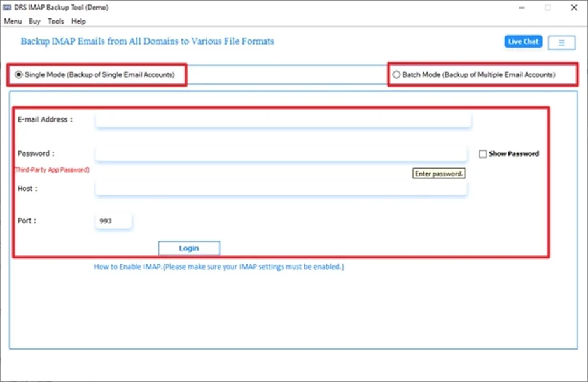Screen dimensions: 588x382
Task: Click the Password input field
Action: [282, 153]
